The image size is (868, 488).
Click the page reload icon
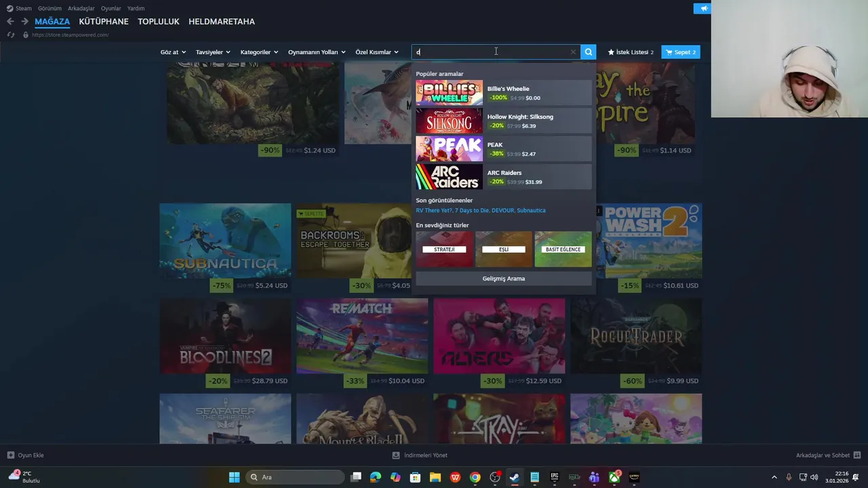coord(10,35)
